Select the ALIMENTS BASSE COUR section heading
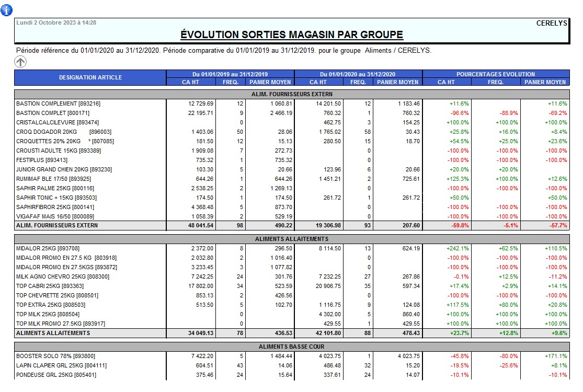The image size is (583, 392). 291,347
